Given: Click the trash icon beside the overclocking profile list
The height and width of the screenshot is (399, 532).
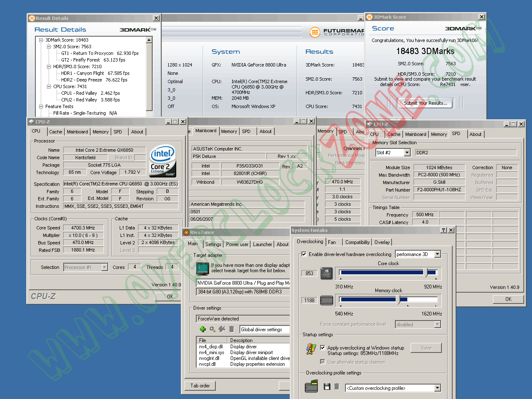Looking at the screenshot, I should [337, 387].
